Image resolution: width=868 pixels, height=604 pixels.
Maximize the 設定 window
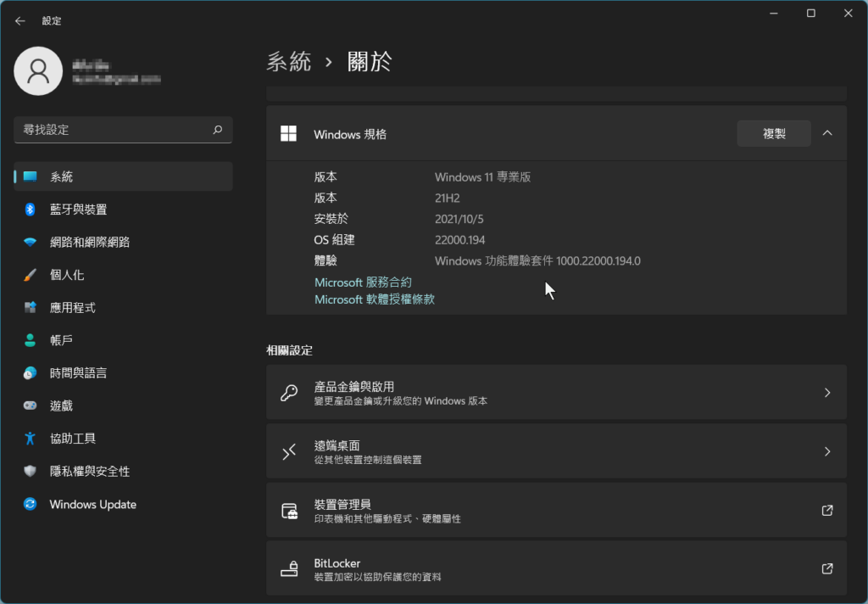811,14
